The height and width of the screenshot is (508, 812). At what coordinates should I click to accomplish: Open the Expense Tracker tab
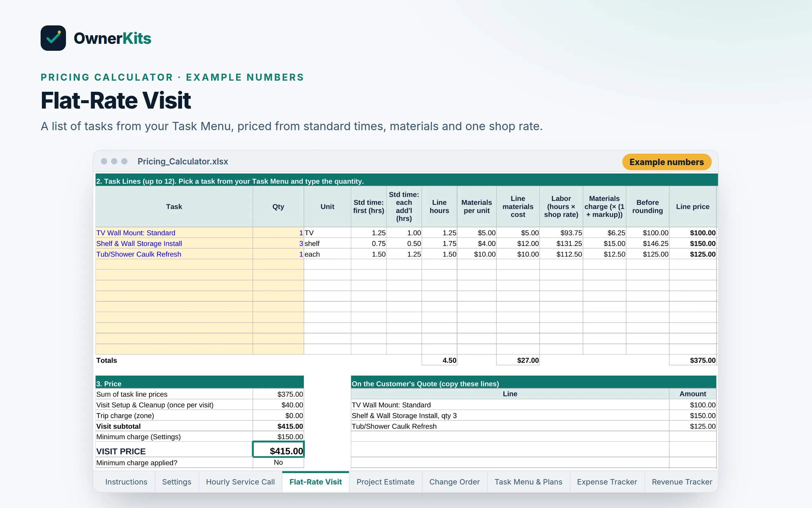pos(607,482)
